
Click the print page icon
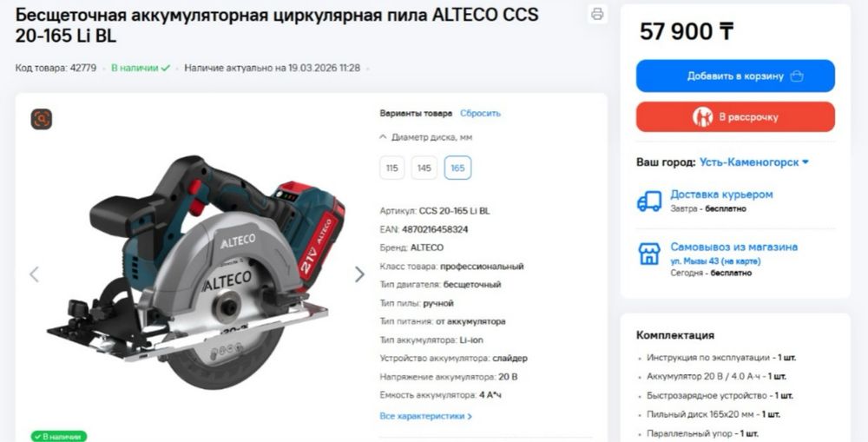tap(597, 15)
